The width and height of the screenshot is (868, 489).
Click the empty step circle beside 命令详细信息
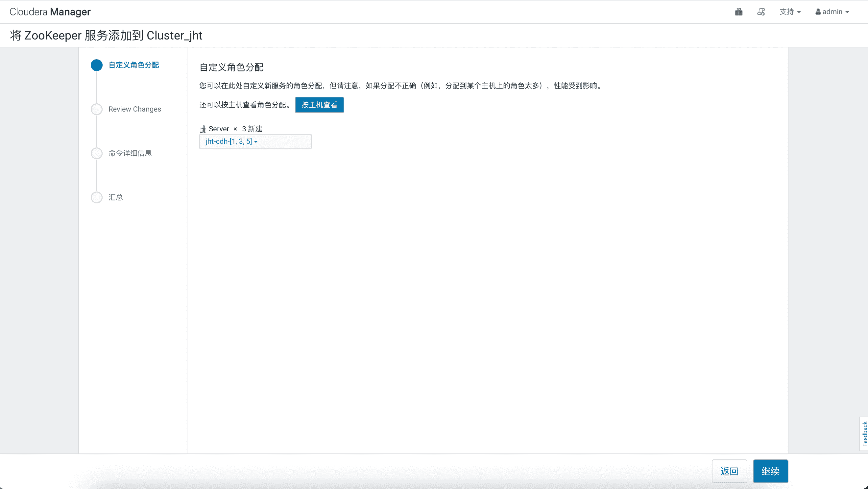tap(97, 153)
